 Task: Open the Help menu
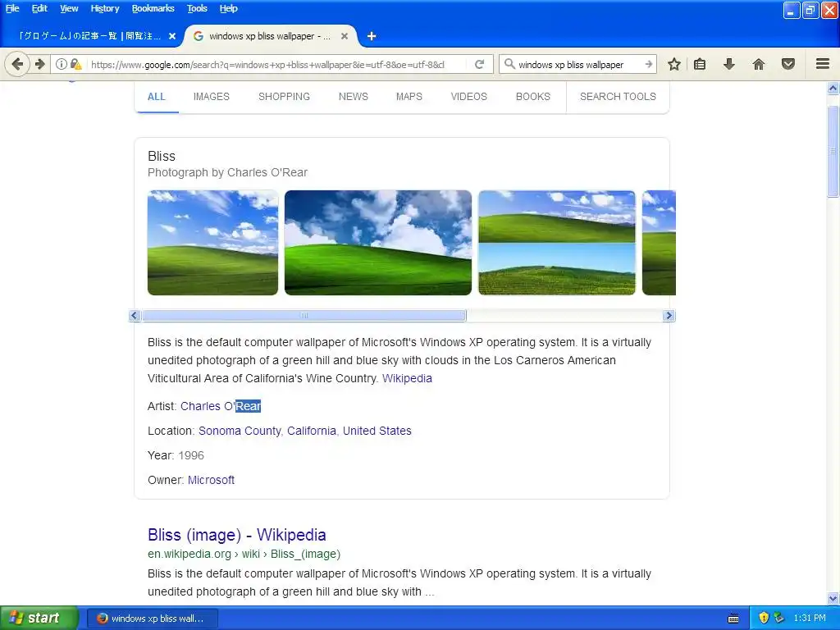228,8
